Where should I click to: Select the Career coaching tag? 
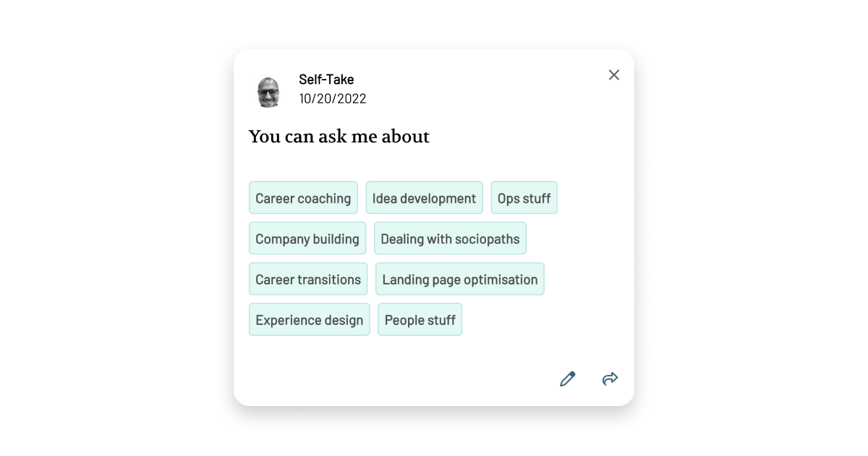[x=303, y=197]
